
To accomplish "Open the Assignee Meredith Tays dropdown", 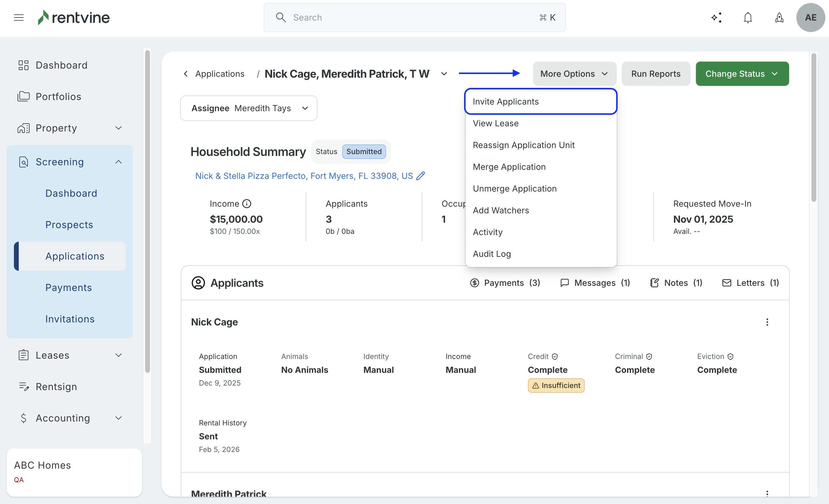I will pos(249,108).
